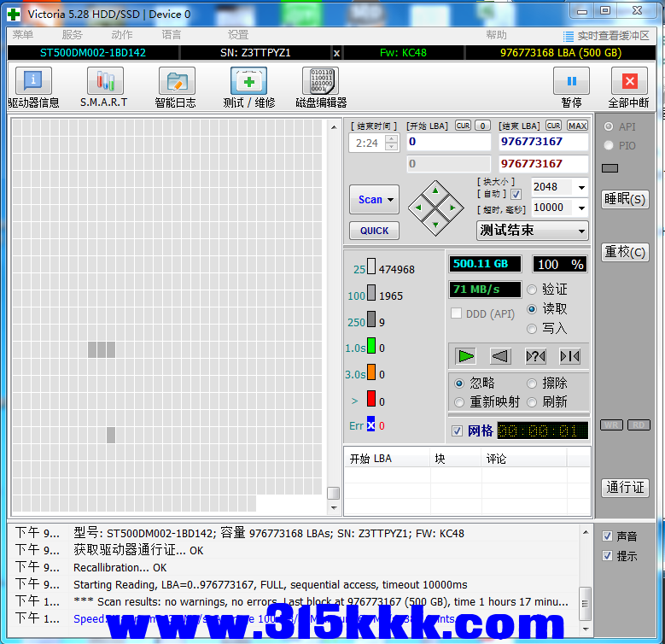This screenshot has height=644, width=665.
Task: Open the smart log (智能日志) icon
Action: [177, 80]
